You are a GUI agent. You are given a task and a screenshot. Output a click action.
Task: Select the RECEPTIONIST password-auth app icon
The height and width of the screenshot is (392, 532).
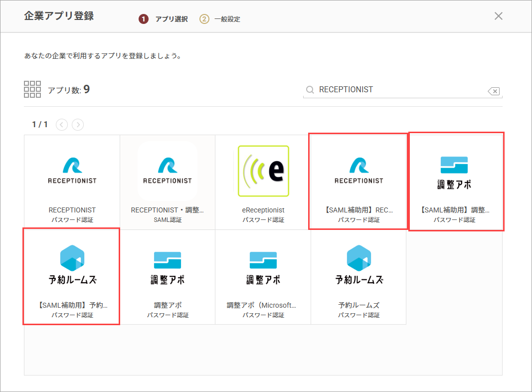[72, 171]
